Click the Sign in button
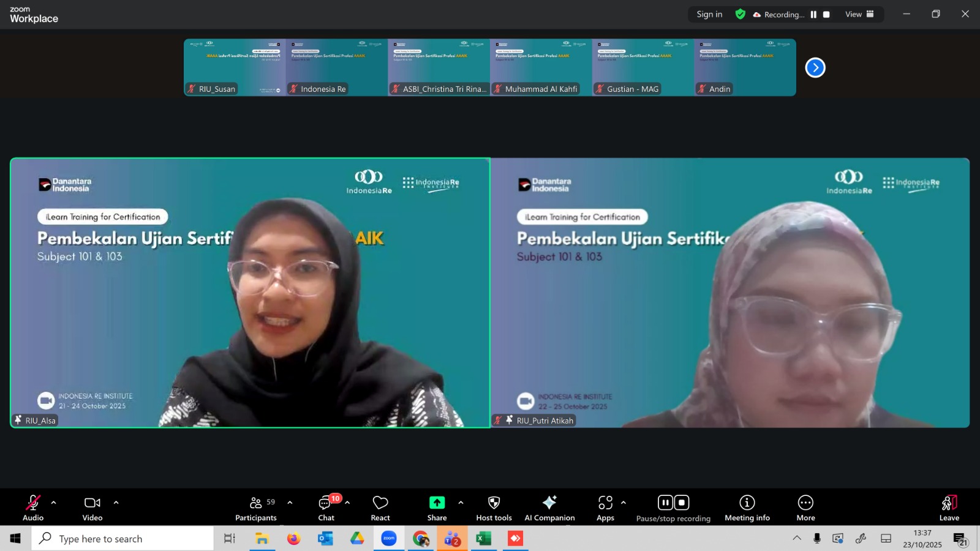 click(x=709, y=14)
